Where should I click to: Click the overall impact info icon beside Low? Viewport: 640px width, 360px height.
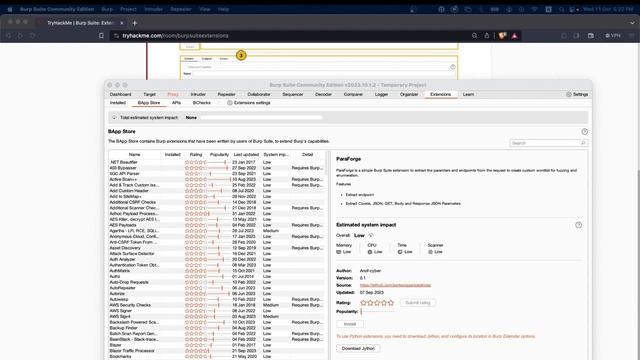(371, 235)
